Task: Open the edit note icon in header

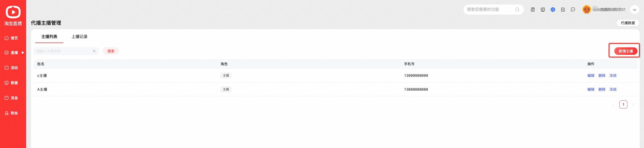Action: point(563,10)
